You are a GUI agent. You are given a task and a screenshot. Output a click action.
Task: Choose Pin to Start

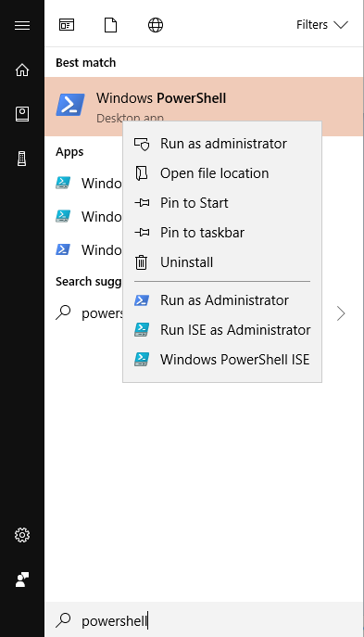(x=222, y=203)
